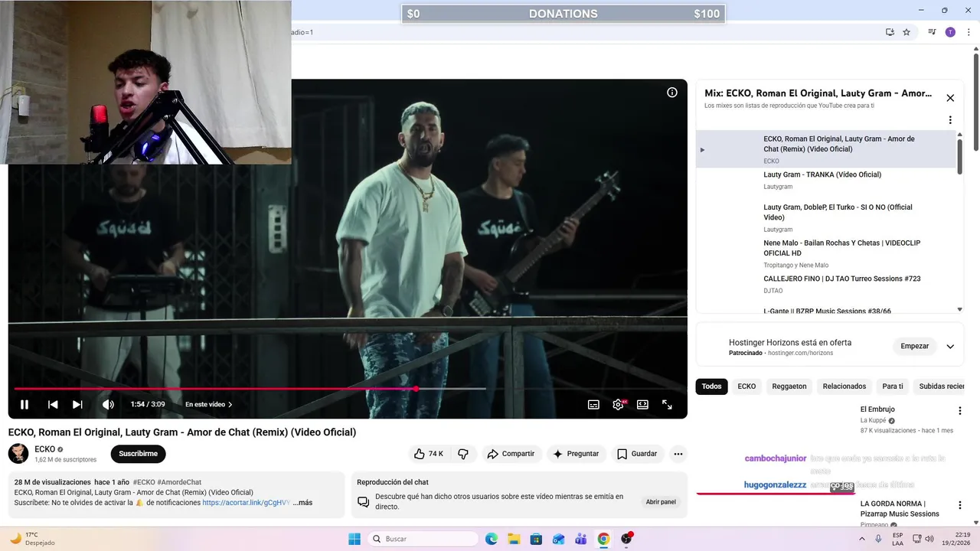The image size is (980, 551).
Task: Open the Chrome three-dot menu
Action: [x=969, y=32]
